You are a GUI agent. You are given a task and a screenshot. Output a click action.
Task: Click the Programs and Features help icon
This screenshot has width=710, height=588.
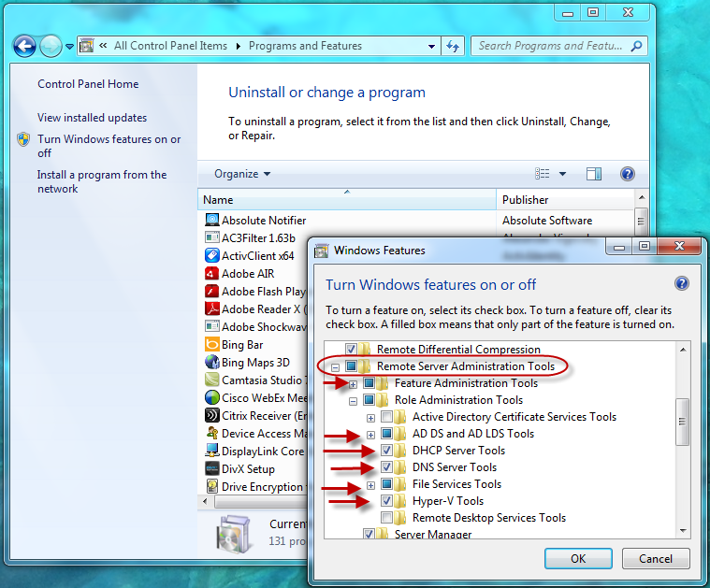pos(628,174)
